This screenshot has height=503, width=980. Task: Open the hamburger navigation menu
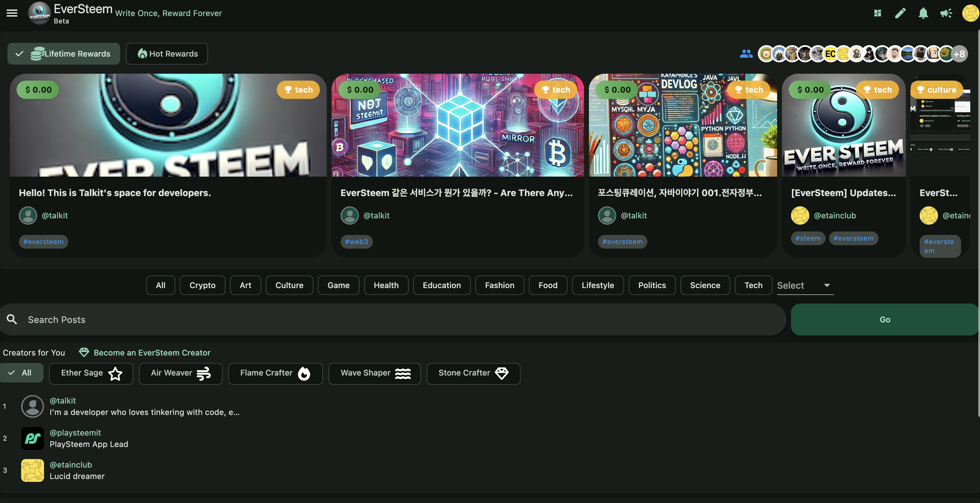click(x=12, y=13)
